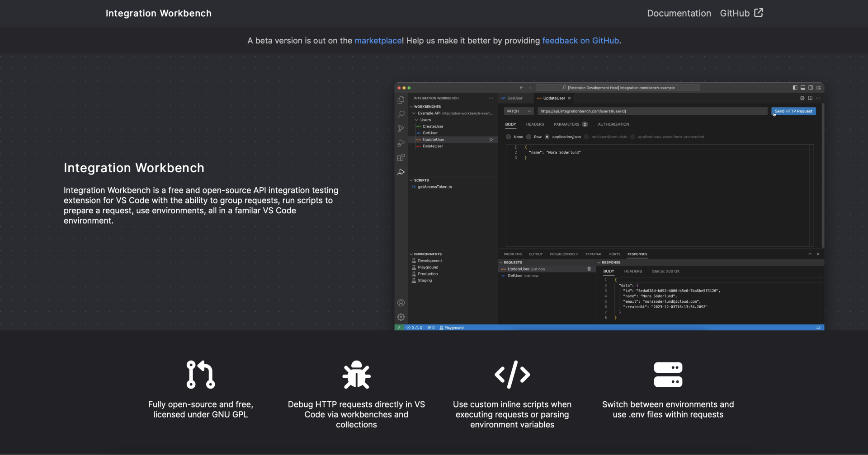Screen dimensions: 868x455
Task: Collapse the Example API workbench
Action: click(x=414, y=113)
